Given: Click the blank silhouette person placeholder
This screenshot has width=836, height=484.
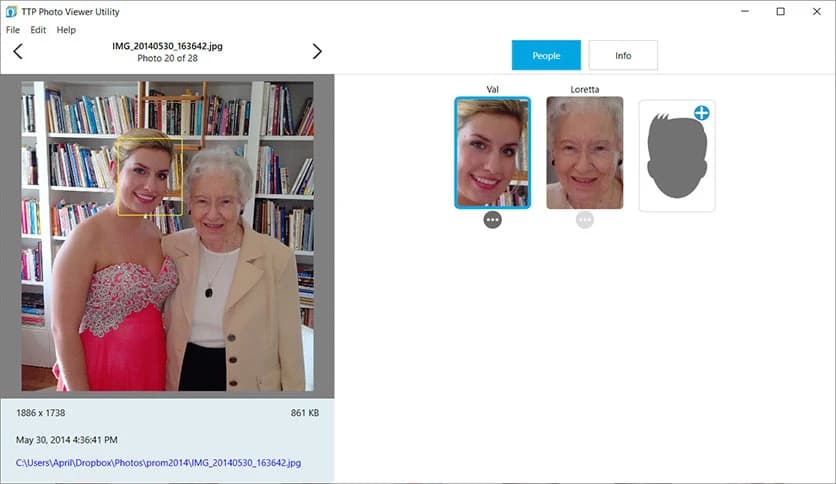Looking at the screenshot, I should 677,156.
